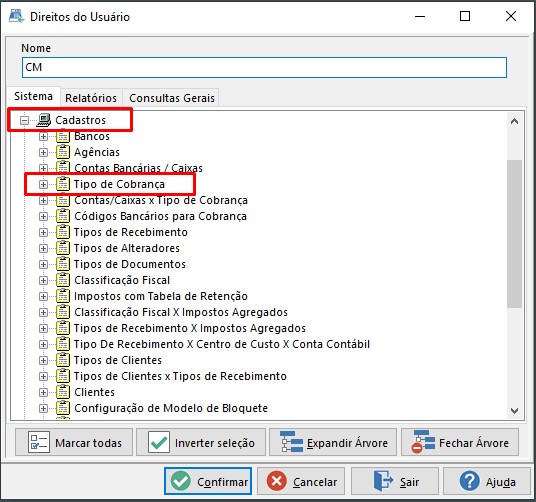This screenshot has height=502, width=536.
Task: Expand the Contas/Caixas x Tipo de Cobrança node
Action: point(43,201)
